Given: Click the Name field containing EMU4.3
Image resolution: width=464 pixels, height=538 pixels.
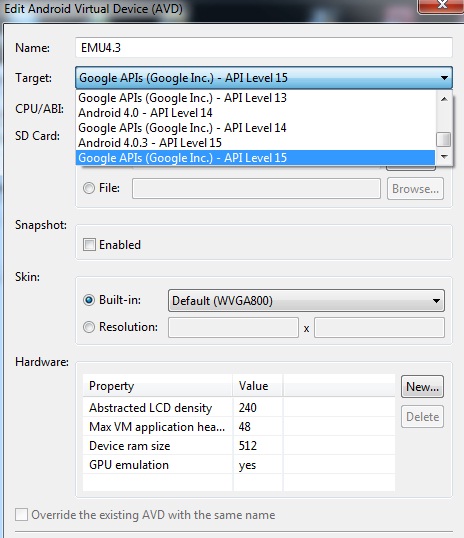Looking at the screenshot, I should 264,47.
